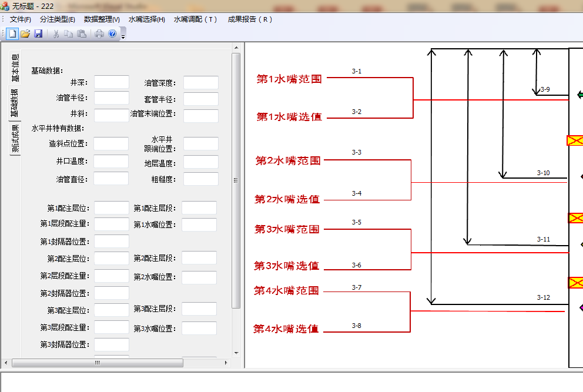Click the 粗糙度 input field
The height and width of the screenshot is (392, 583).
(201, 179)
